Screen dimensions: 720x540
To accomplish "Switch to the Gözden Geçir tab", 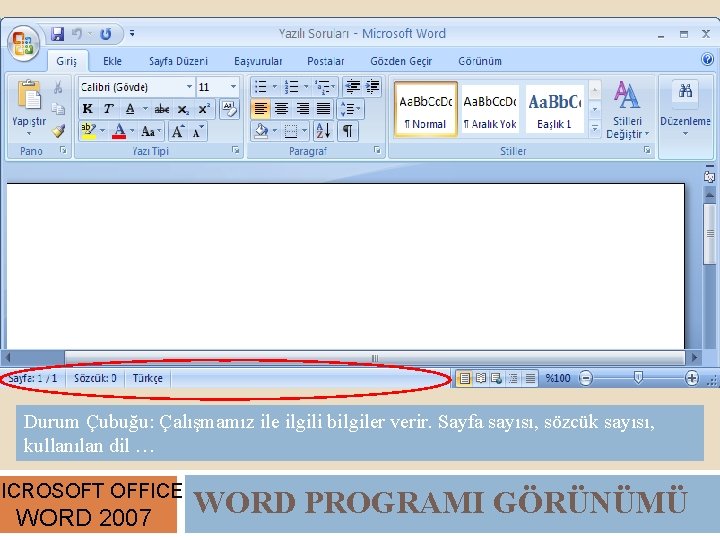I will [x=401, y=61].
